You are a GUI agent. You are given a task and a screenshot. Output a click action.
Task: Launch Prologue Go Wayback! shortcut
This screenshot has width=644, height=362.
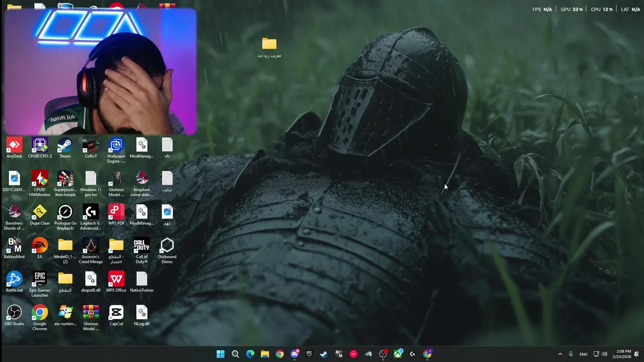coord(65,218)
